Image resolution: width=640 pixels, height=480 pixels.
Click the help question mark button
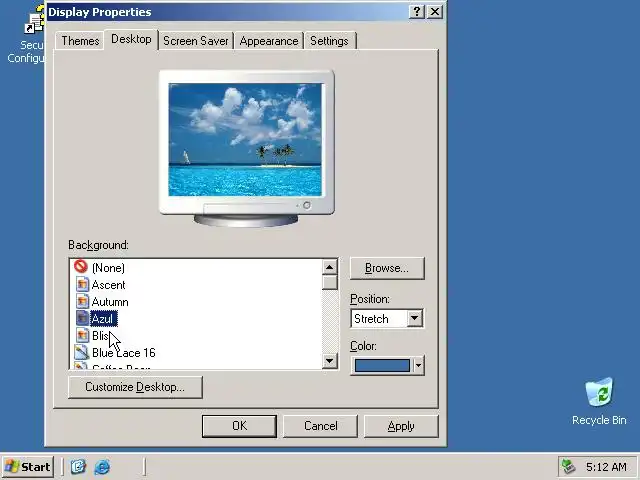pos(417,11)
